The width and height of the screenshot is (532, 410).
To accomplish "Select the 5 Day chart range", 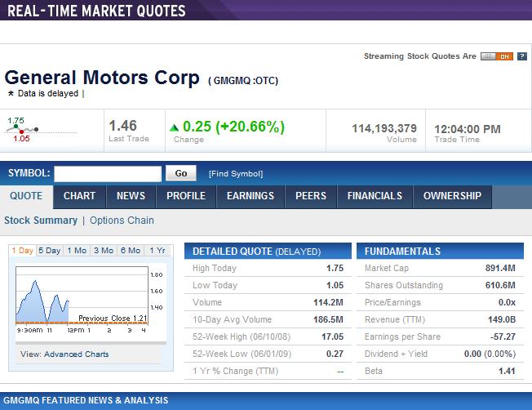I will point(50,251).
